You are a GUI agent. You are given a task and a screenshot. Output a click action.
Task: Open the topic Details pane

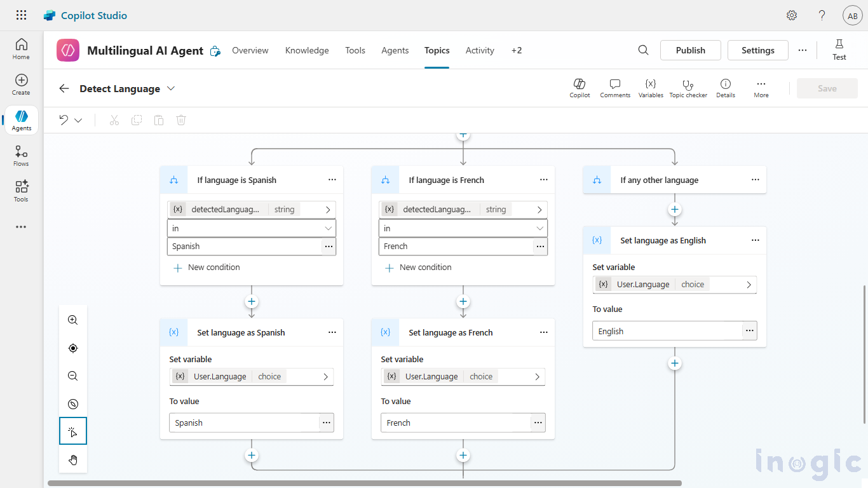tap(725, 88)
